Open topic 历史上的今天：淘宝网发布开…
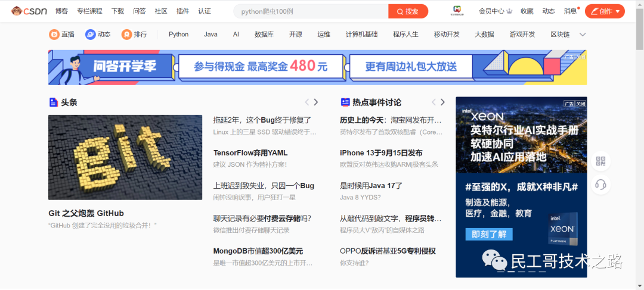 click(391, 121)
